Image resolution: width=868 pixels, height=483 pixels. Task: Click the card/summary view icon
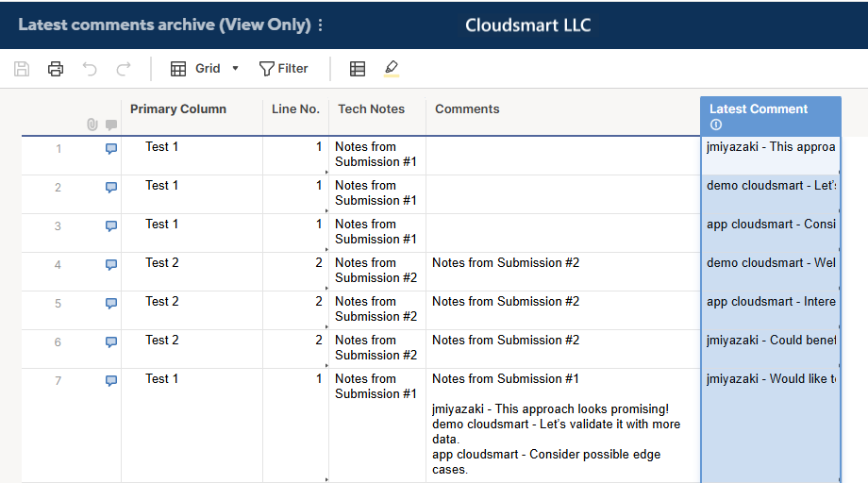tap(358, 69)
